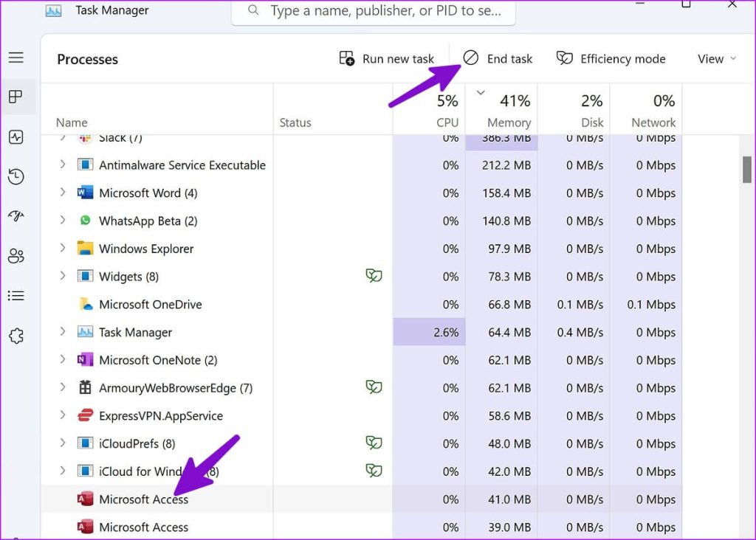Expand the Slack process group
Viewport: 756px width, 540px height.
tap(62, 137)
